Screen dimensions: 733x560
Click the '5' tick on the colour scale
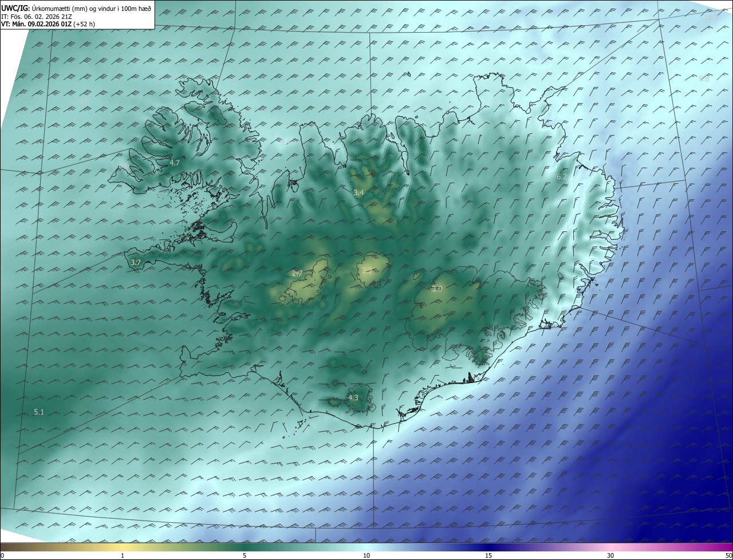tap(245, 555)
